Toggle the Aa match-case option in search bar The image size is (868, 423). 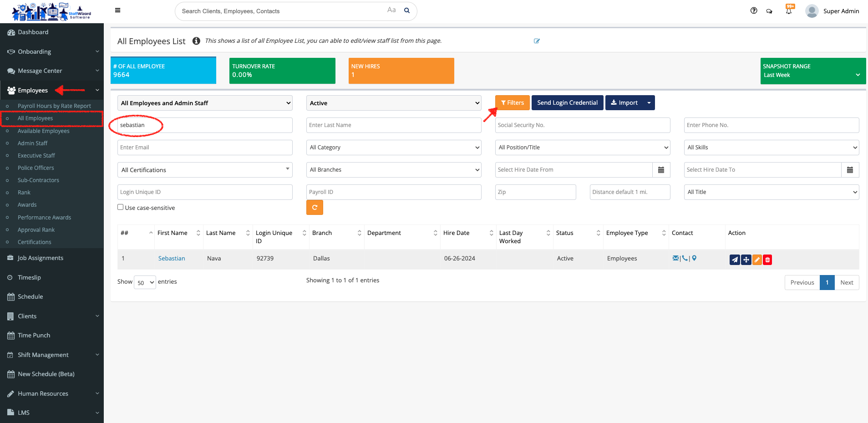tap(391, 10)
